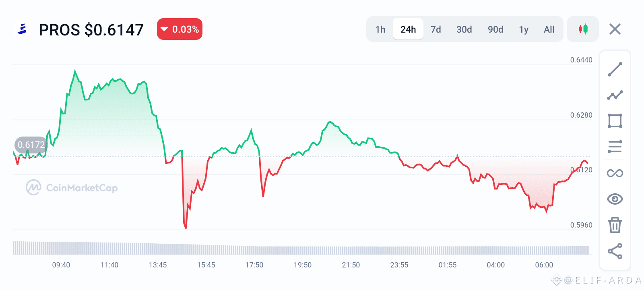The width and height of the screenshot is (644, 290).
Task: Click the PROS $0.6147 price title
Action: tap(91, 30)
